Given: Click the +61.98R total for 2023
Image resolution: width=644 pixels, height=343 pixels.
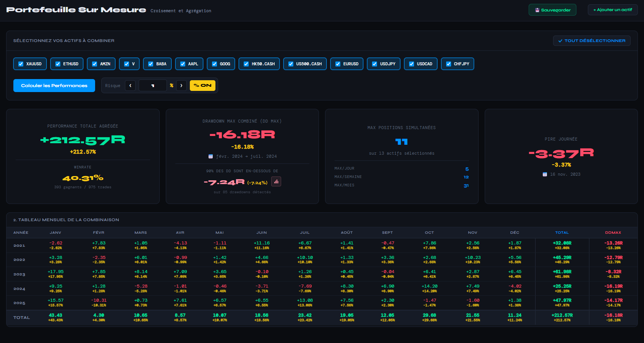Looking at the screenshot, I should coord(562,272).
